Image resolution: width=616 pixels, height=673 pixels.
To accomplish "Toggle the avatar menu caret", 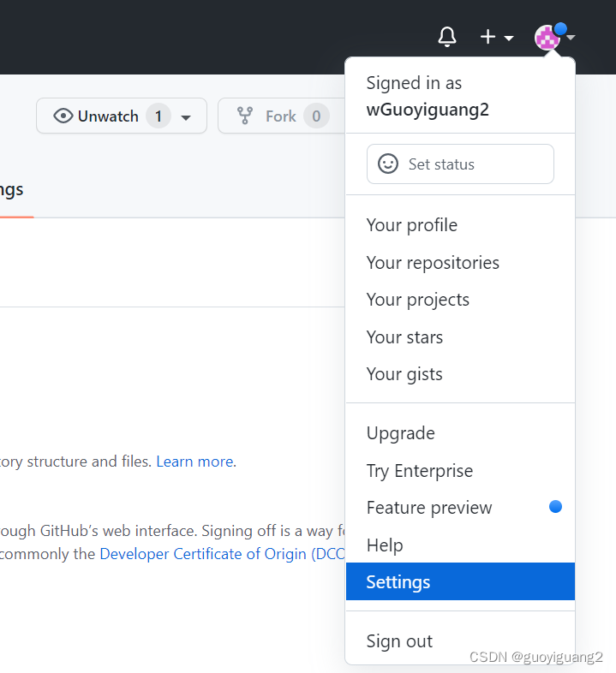I will click(x=571, y=38).
